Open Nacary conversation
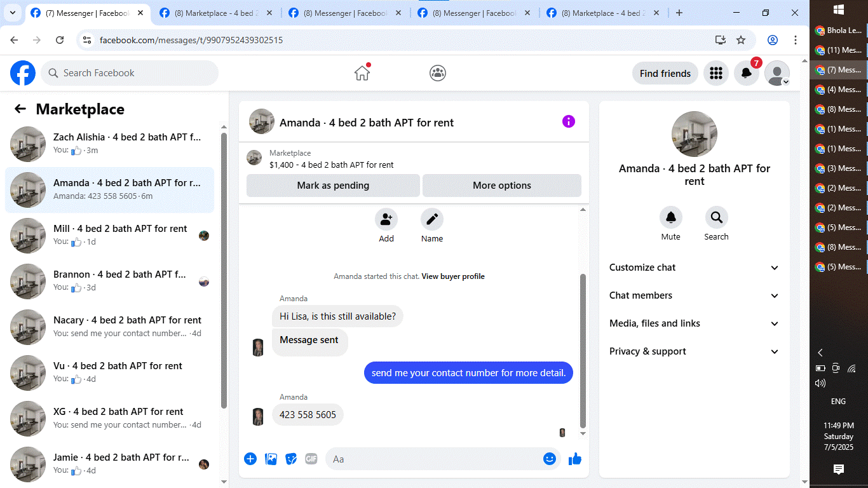The image size is (868, 488). (x=109, y=327)
